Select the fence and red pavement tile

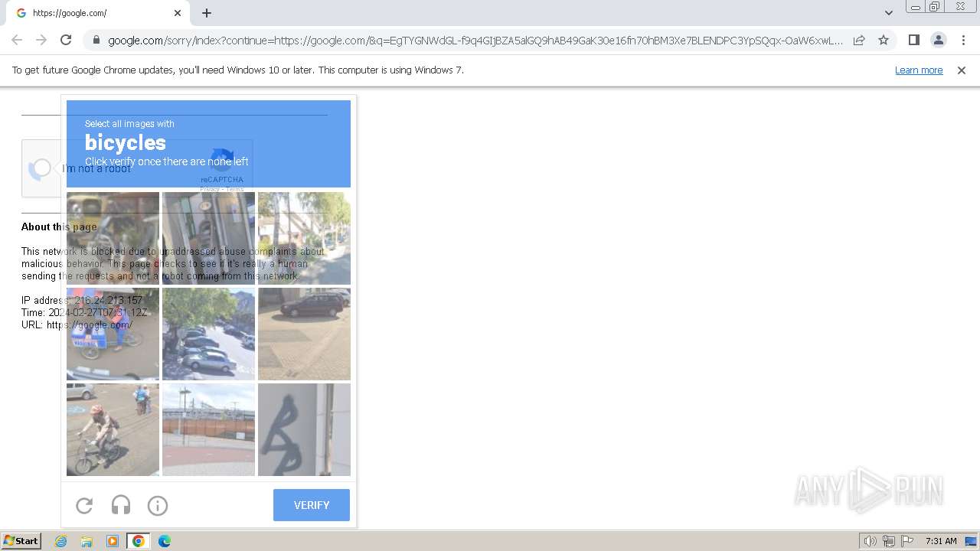click(208, 429)
